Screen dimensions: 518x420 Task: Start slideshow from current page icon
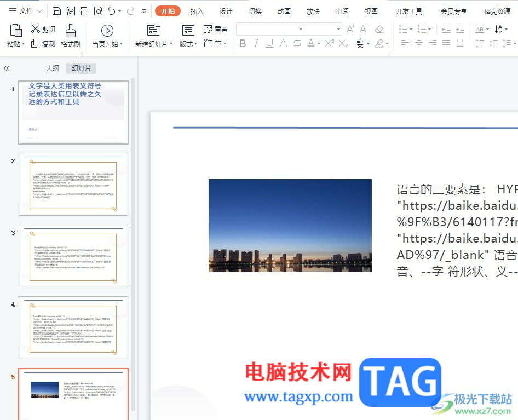click(107, 31)
